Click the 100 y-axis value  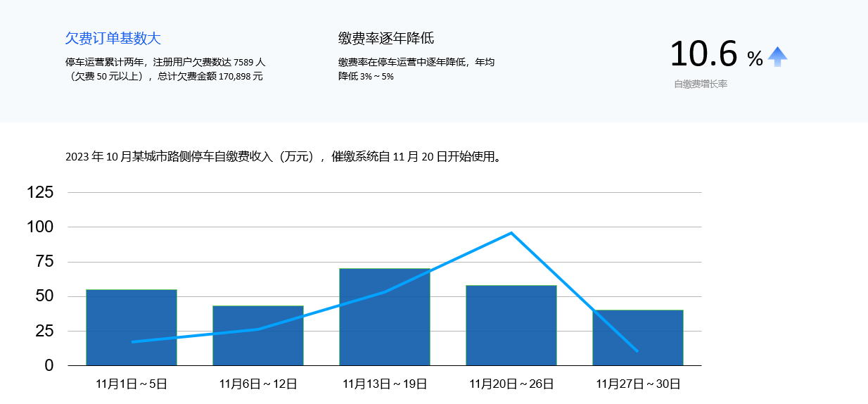click(40, 227)
